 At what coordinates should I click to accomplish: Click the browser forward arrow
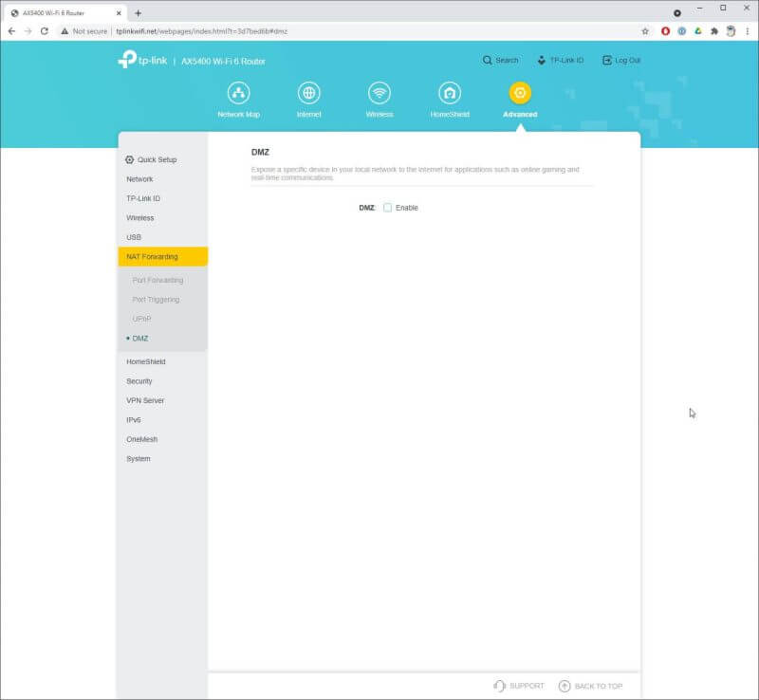tap(28, 31)
